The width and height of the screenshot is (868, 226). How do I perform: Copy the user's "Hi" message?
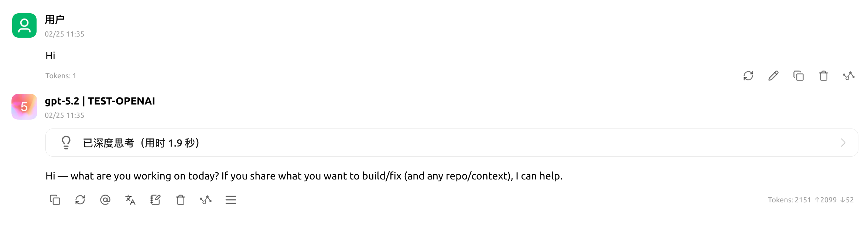point(799,76)
